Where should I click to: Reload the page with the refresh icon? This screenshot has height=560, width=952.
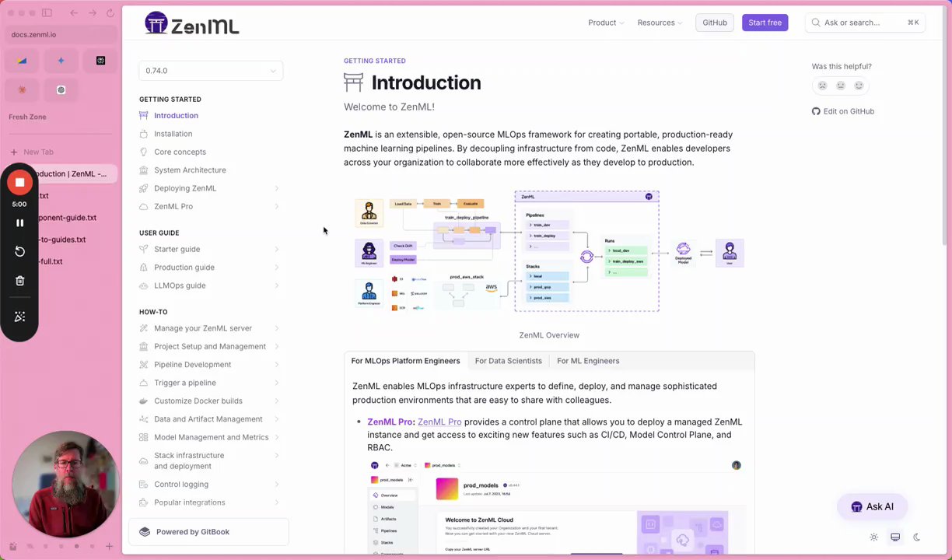(110, 13)
